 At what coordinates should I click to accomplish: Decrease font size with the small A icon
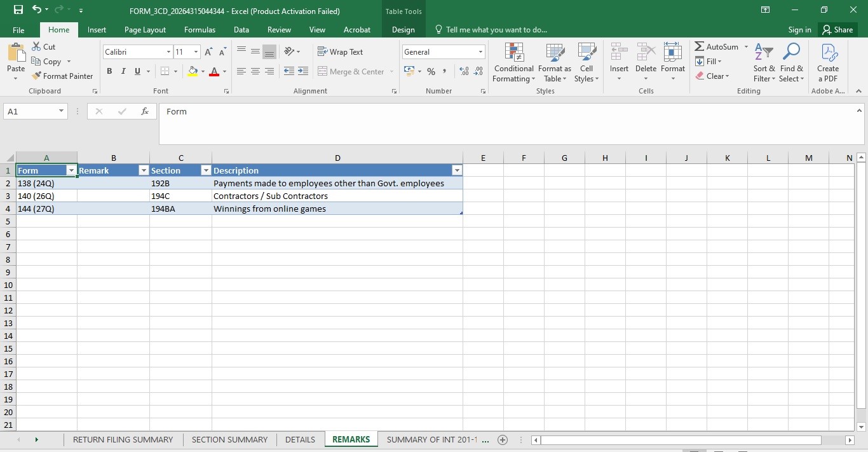pyautogui.click(x=222, y=52)
